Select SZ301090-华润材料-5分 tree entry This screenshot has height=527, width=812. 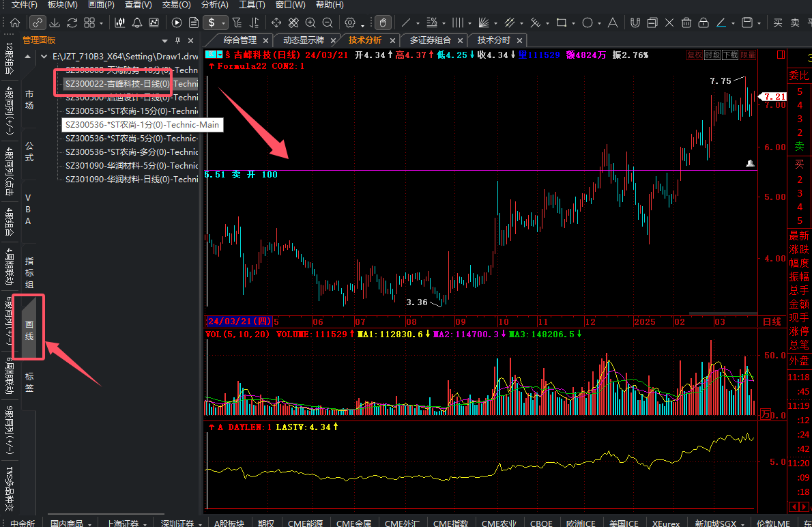132,165
